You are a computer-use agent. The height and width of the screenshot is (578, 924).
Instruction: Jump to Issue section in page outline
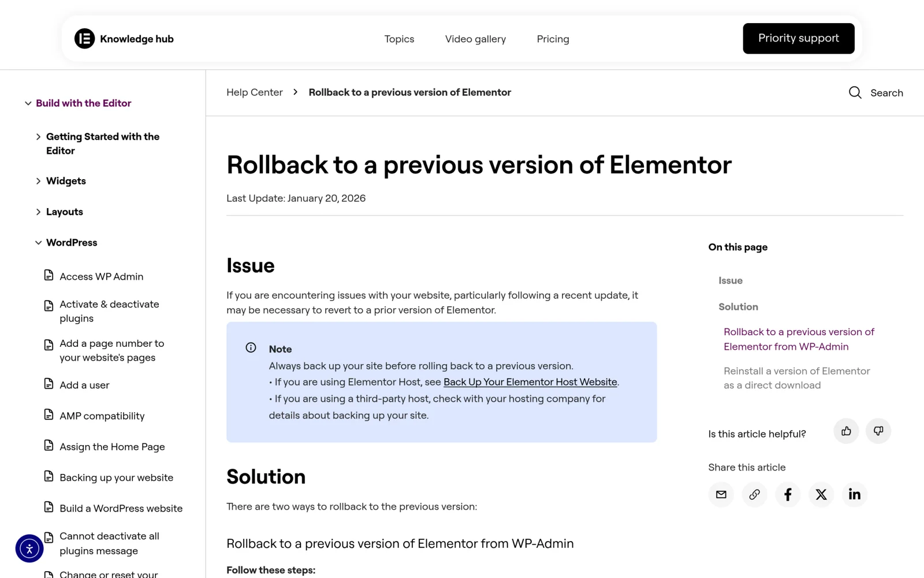pyautogui.click(x=731, y=280)
